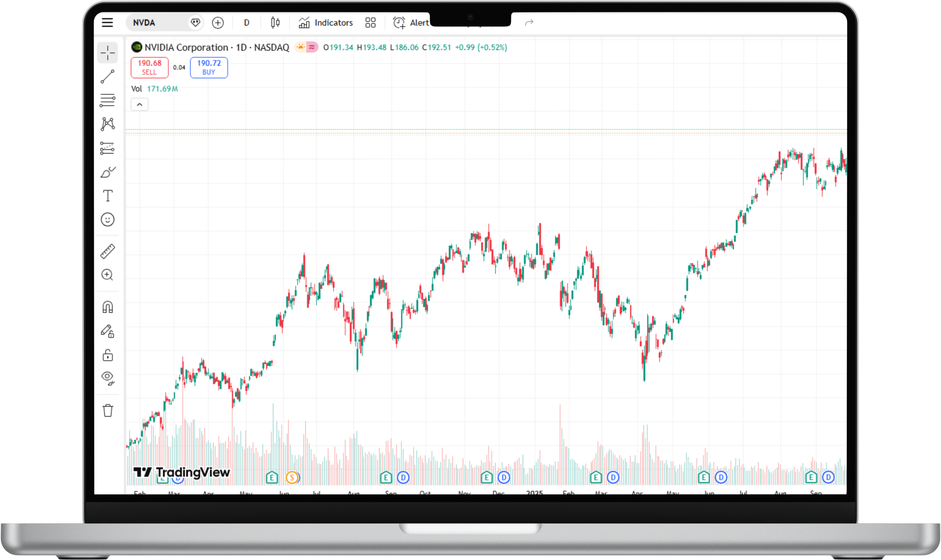Select the ruler measure tool

pos(108,251)
